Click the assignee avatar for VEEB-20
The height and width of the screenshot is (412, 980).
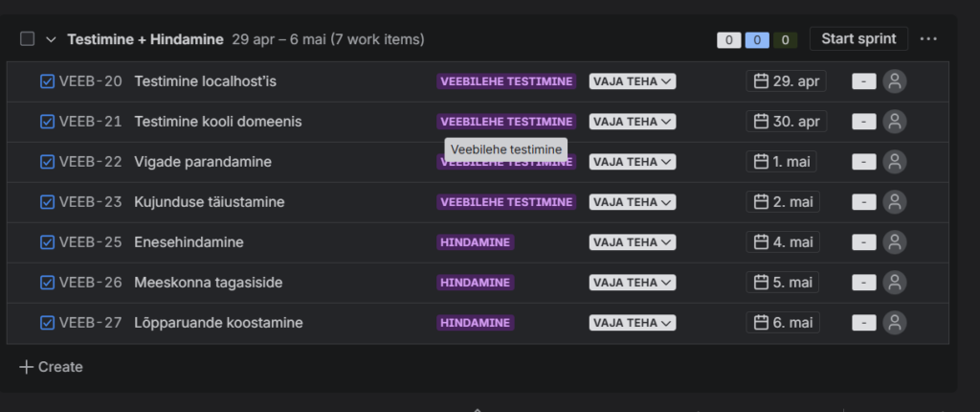click(x=895, y=81)
